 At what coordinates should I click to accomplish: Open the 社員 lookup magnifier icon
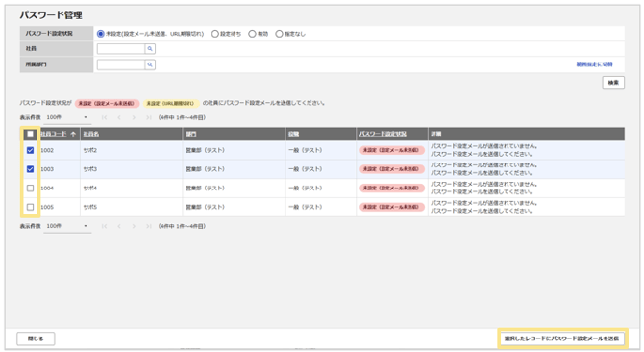click(x=150, y=49)
